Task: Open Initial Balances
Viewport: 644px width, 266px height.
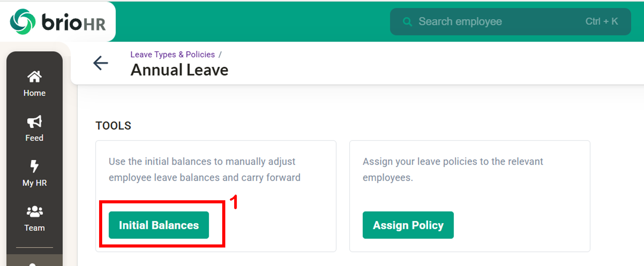Action: tap(159, 225)
